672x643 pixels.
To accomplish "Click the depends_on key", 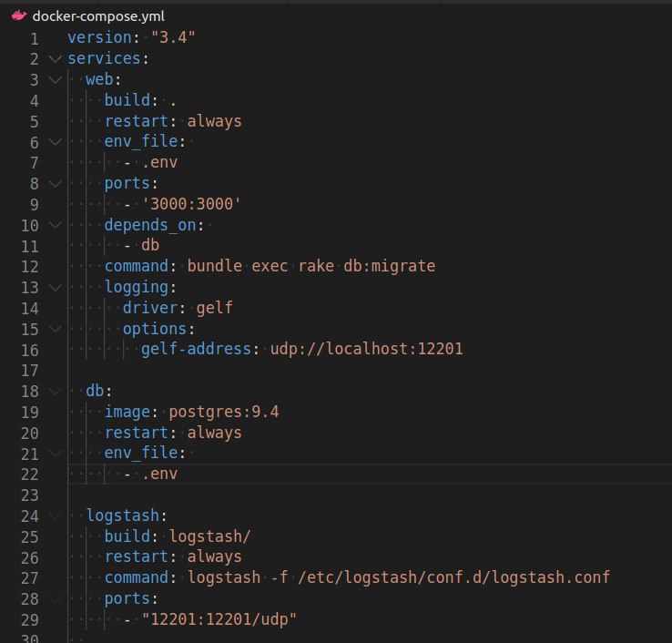I will tap(150, 225).
